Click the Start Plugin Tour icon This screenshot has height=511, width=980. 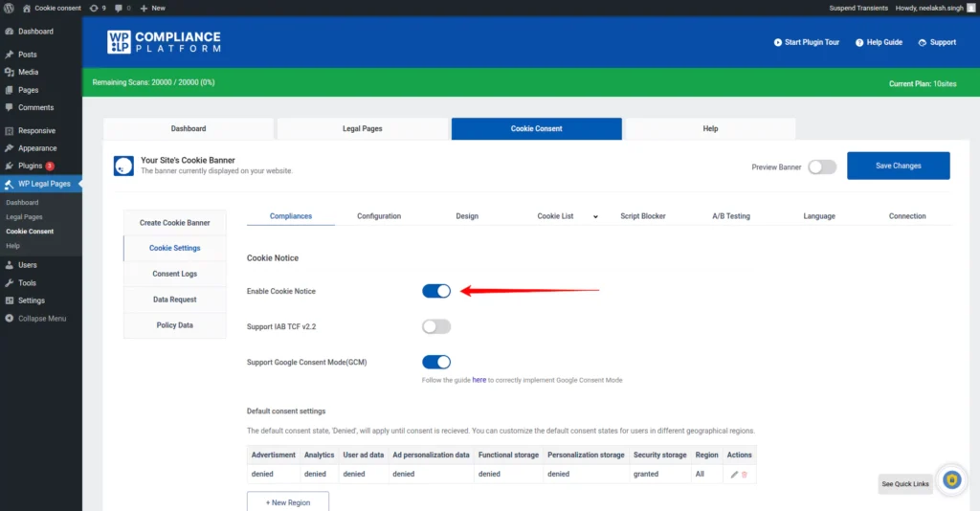click(x=776, y=42)
